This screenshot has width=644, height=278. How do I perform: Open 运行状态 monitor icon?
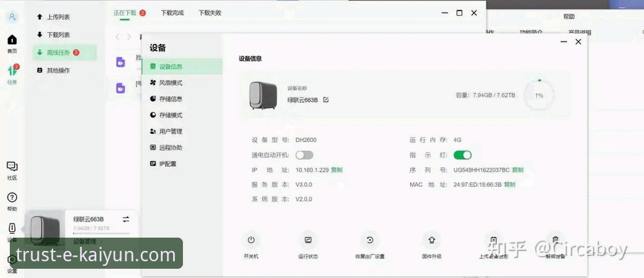(x=308, y=240)
